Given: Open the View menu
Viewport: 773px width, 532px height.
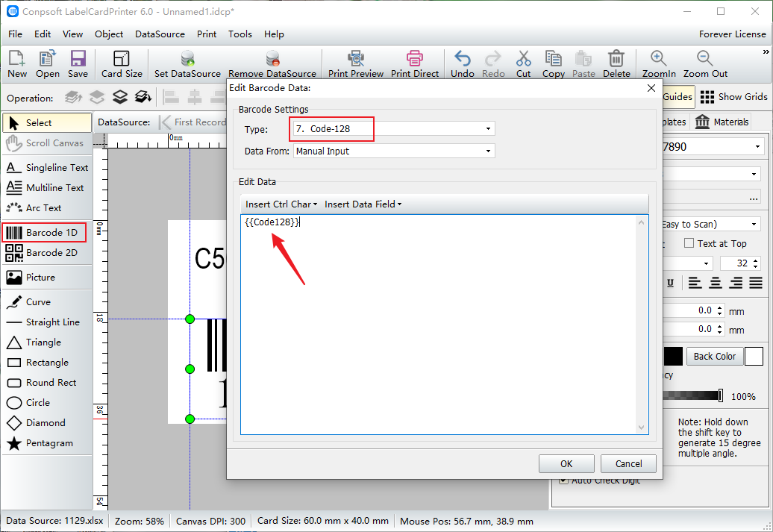Looking at the screenshot, I should click(72, 34).
